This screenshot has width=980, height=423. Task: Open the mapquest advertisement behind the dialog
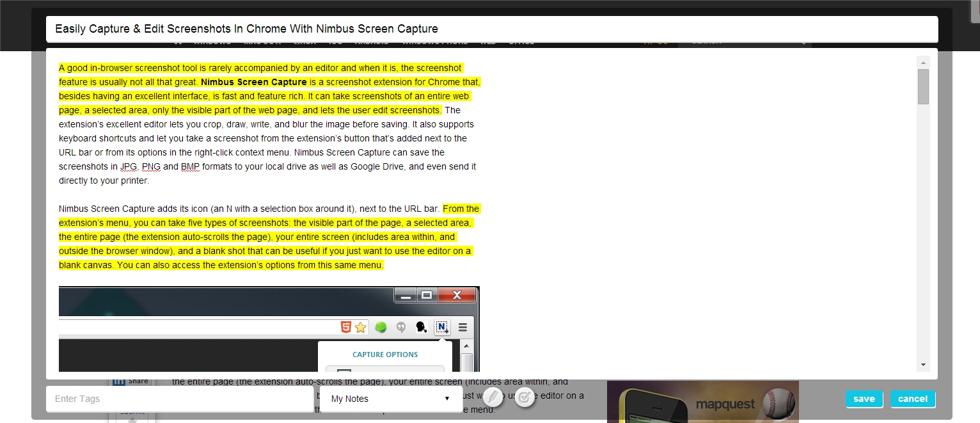pos(703,402)
